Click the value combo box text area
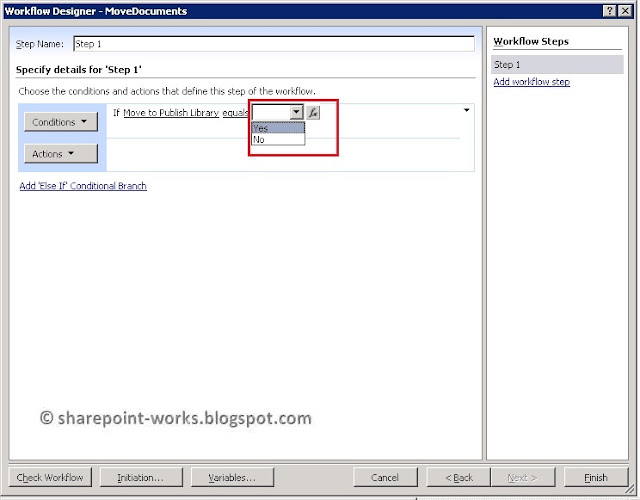This screenshot has height=500, width=640. [x=271, y=112]
